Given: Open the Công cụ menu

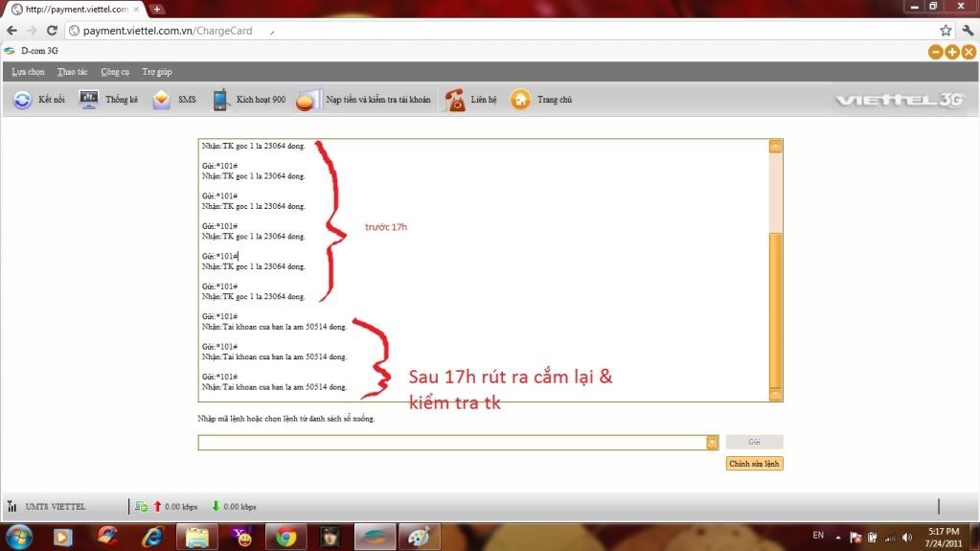Looking at the screenshot, I should click(x=115, y=72).
